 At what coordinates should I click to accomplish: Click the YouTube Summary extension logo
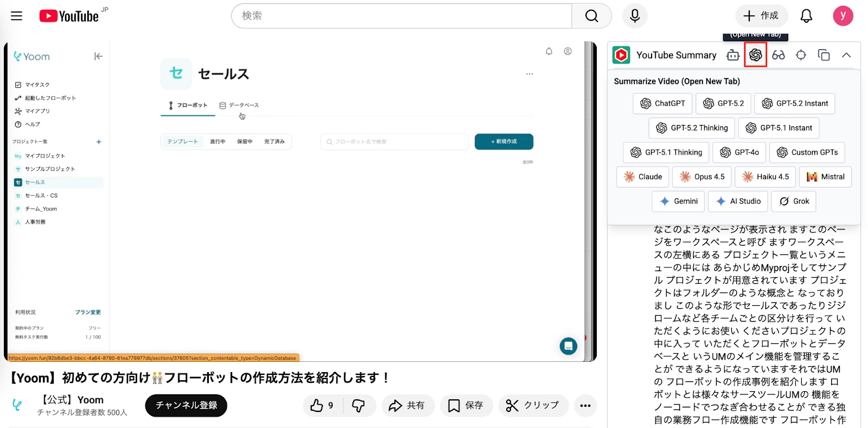[621, 55]
